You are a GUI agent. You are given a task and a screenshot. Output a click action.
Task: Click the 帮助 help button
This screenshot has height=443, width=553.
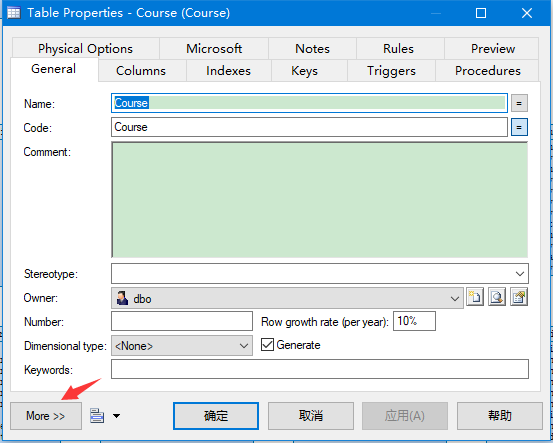tap(500, 416)
